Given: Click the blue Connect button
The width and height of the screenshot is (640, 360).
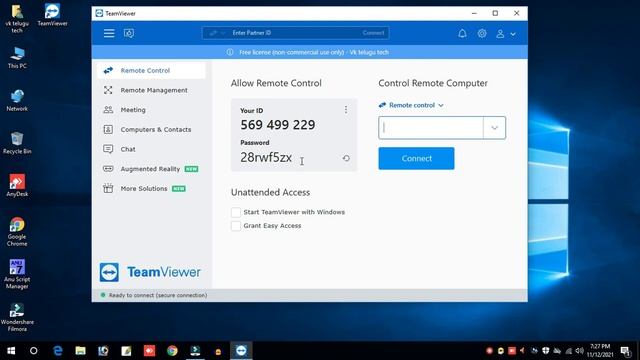Looking at the screenshot, I should point(416,158).
